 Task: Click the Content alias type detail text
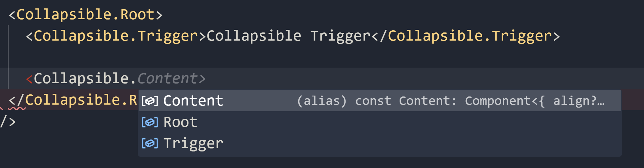coord(450,101)
